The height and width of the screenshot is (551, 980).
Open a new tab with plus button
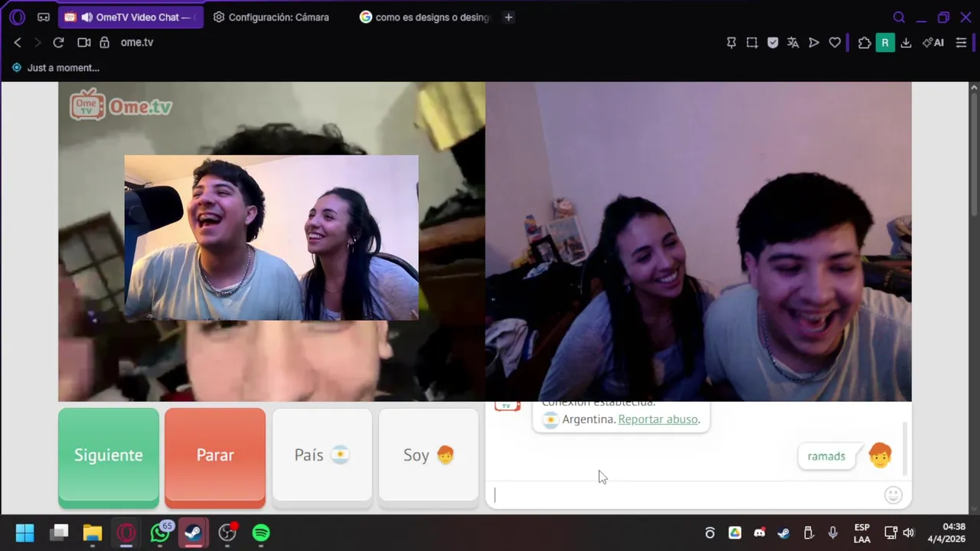tap(508, 17)
